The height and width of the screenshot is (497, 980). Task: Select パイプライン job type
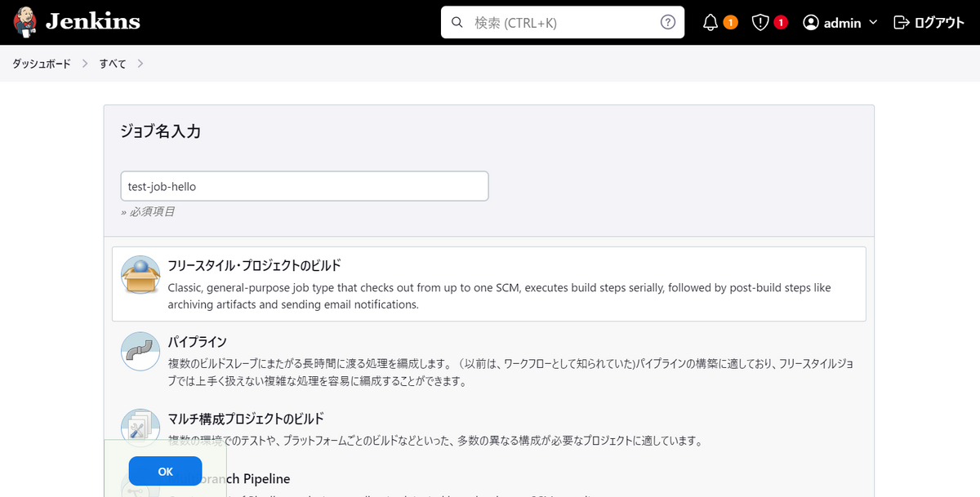pos(488,360)
